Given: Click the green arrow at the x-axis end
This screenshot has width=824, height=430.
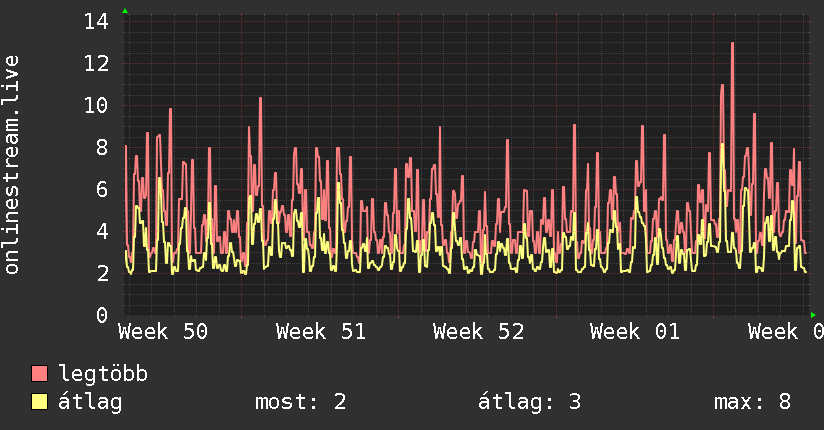Looking at the screenshot, I should tap(813, 315).
